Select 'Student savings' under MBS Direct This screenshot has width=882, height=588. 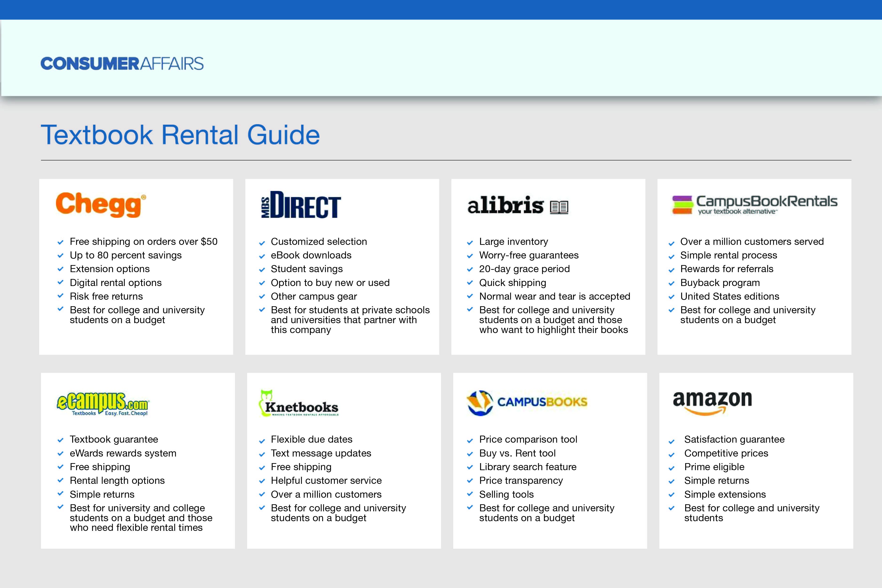[307, 269]
